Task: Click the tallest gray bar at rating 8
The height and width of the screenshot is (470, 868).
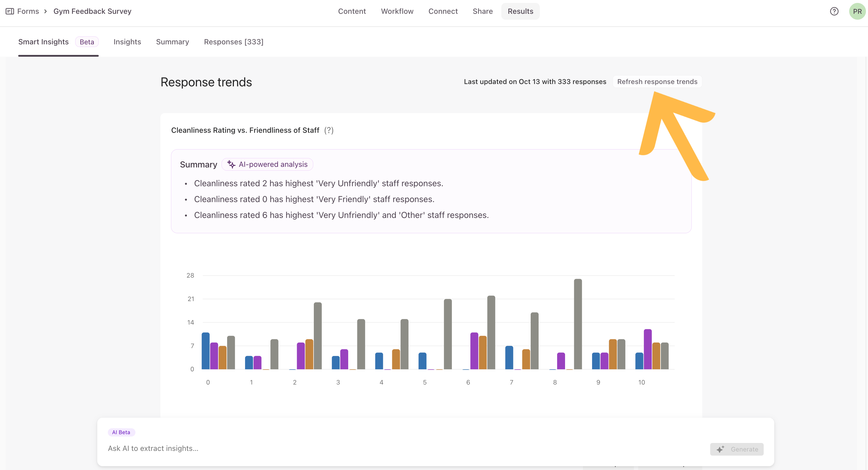Action: pyautogui.click(x=578, y=323)
